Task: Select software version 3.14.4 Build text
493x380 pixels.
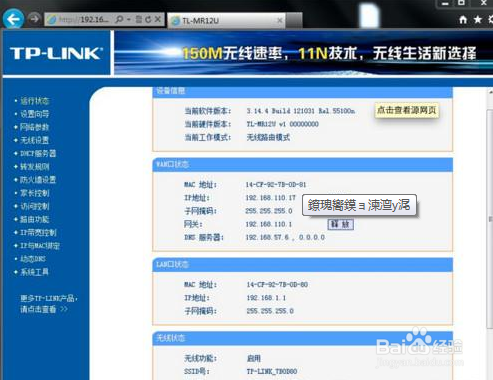Action: point(301,111)
